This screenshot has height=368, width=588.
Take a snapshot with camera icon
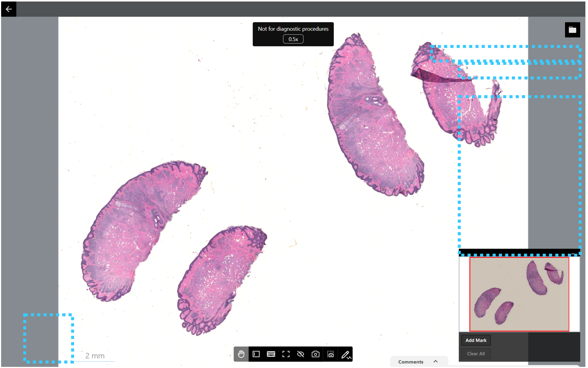[316, 354]
